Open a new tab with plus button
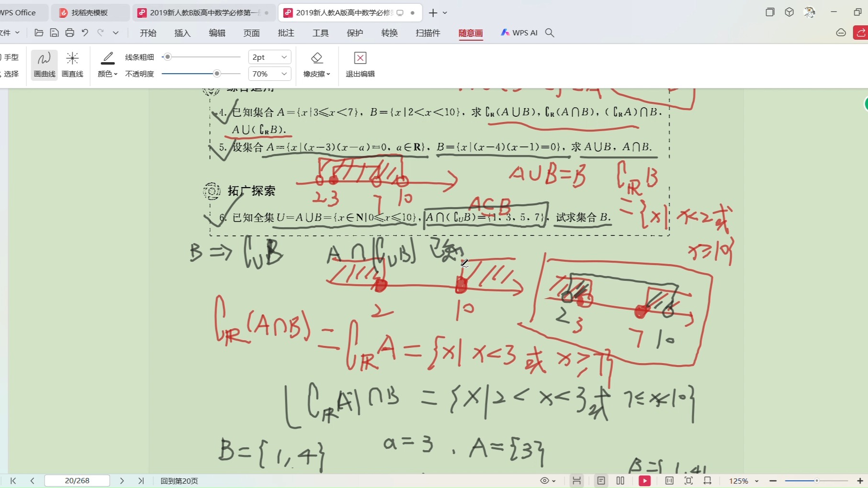The height and width of the screenshot is (488, 868). [433, 13]
